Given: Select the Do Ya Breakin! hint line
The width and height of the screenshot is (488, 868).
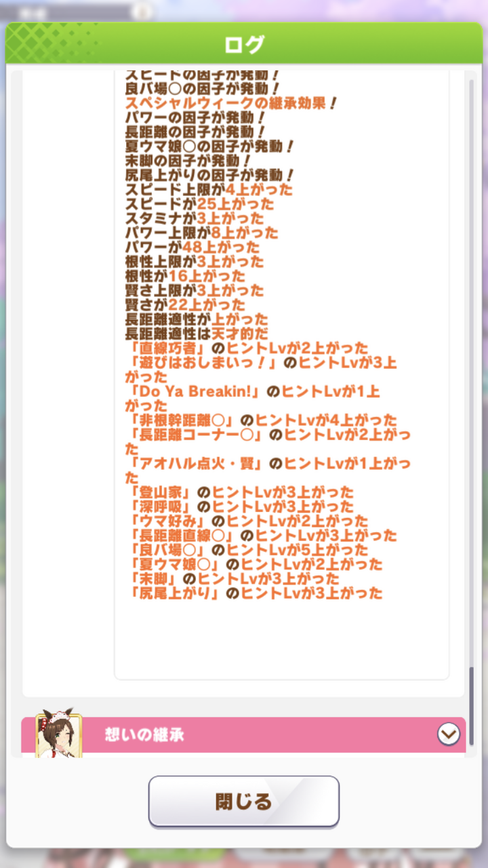Looking at the screenshot, I should [x=252, y=397].
